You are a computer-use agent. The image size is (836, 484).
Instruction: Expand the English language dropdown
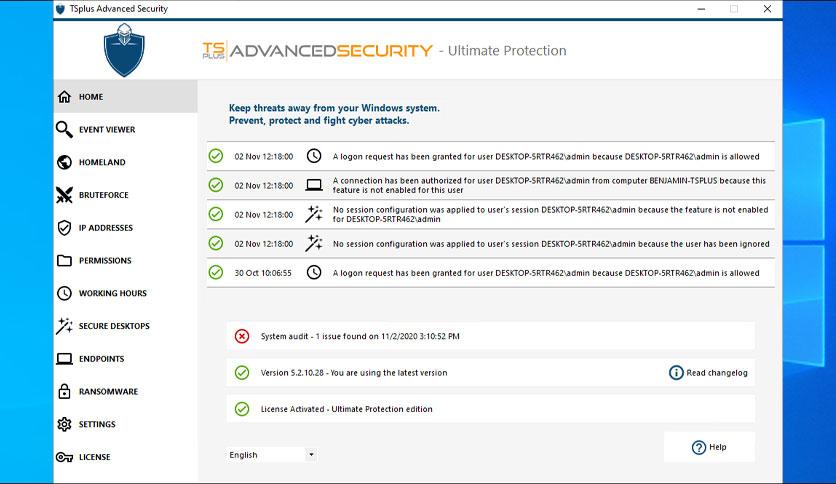pyautogui.click(x=272, y=455)
